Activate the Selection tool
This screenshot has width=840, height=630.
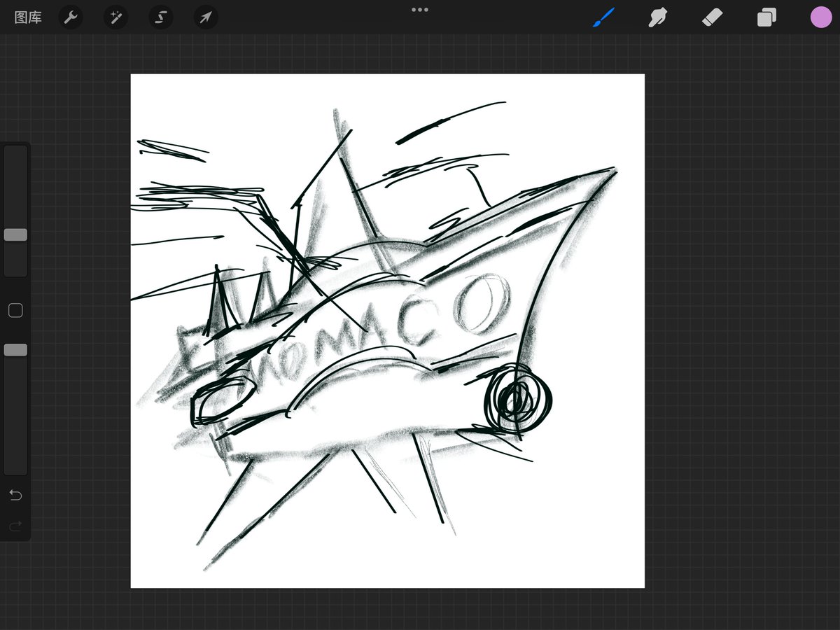click(161, 17)
